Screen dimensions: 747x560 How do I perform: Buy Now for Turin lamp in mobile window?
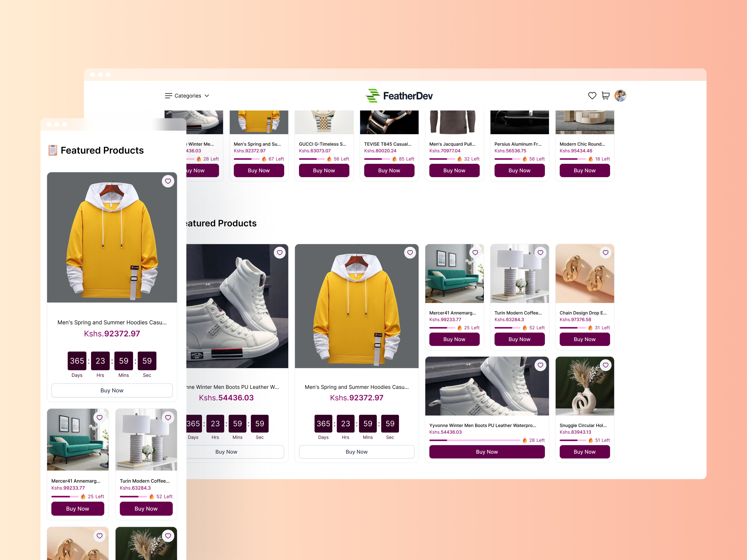(x=146, y=509)
